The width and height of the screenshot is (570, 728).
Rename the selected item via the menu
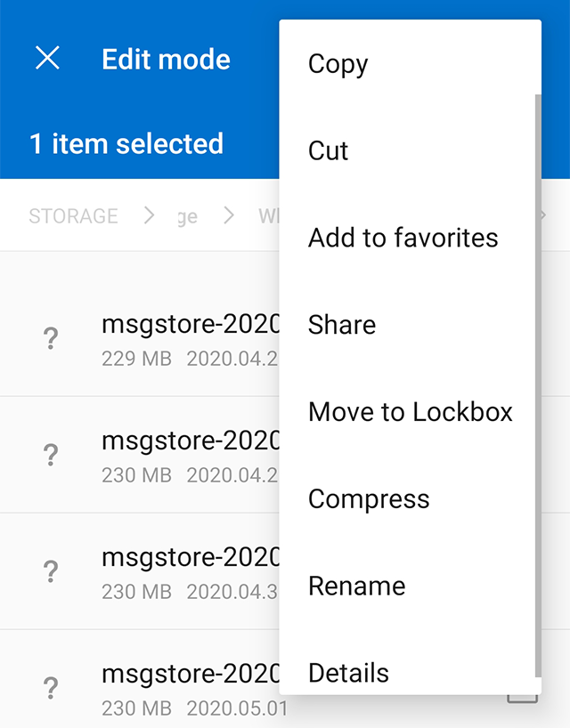click(x=356, y=586)
